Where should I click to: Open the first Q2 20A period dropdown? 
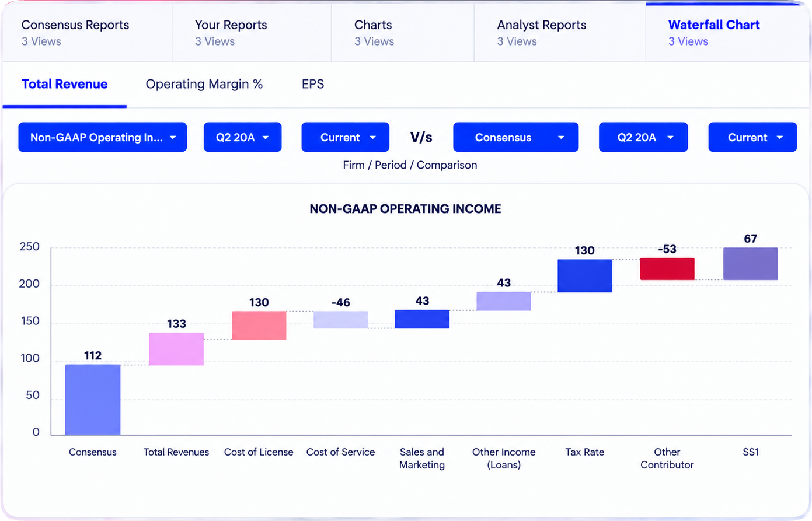[x=242, y=137]
